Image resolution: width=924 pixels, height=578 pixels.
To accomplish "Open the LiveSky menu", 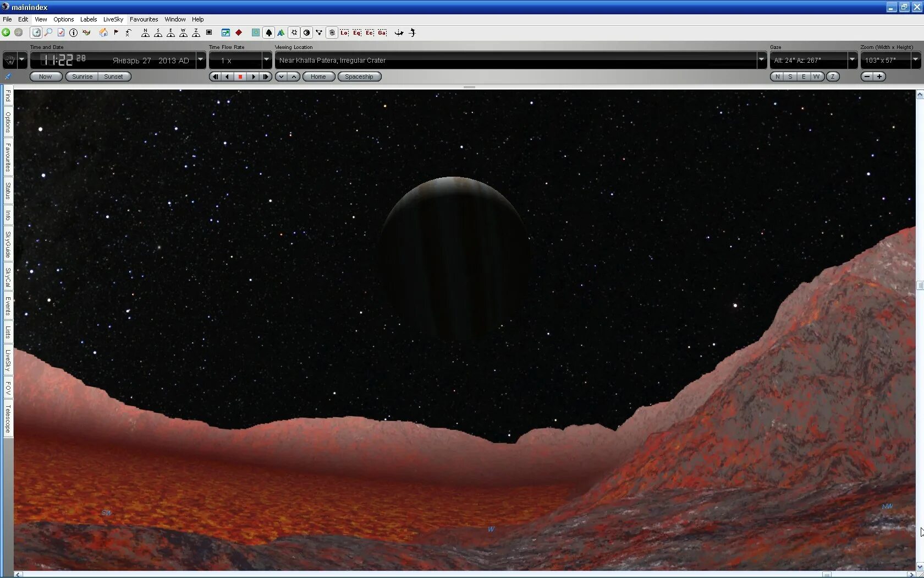I will (x=113, y=19).
